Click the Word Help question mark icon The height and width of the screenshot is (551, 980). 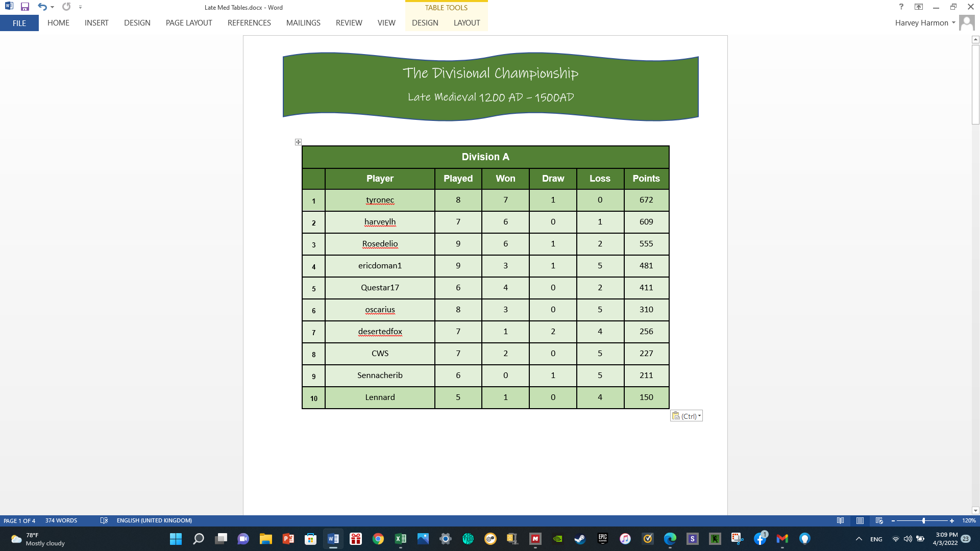point(901,7)
